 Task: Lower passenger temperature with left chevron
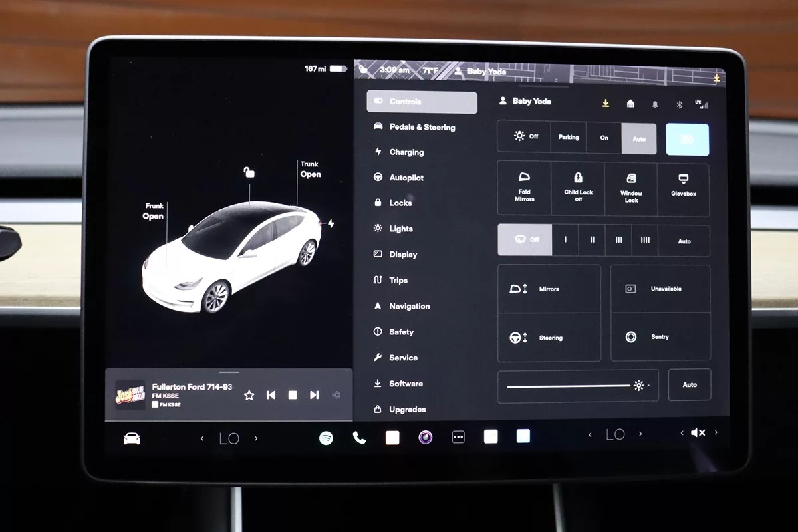click(590, 434)
